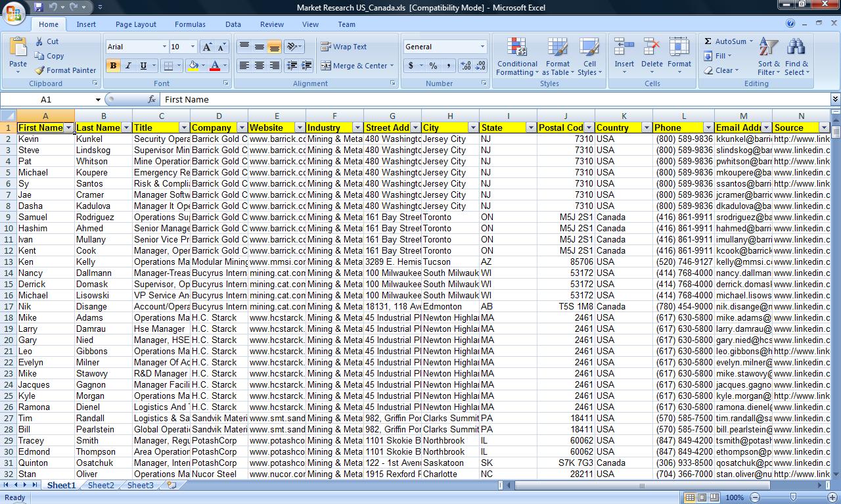Toggle Italic formatting
The image size is (841, 504).
pos(128,66)
